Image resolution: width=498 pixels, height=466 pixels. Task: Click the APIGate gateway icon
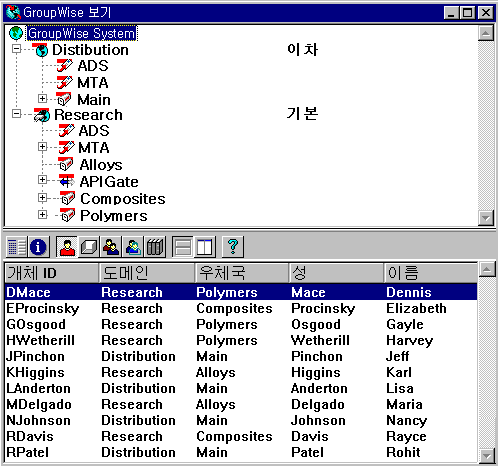click(66, 181)
